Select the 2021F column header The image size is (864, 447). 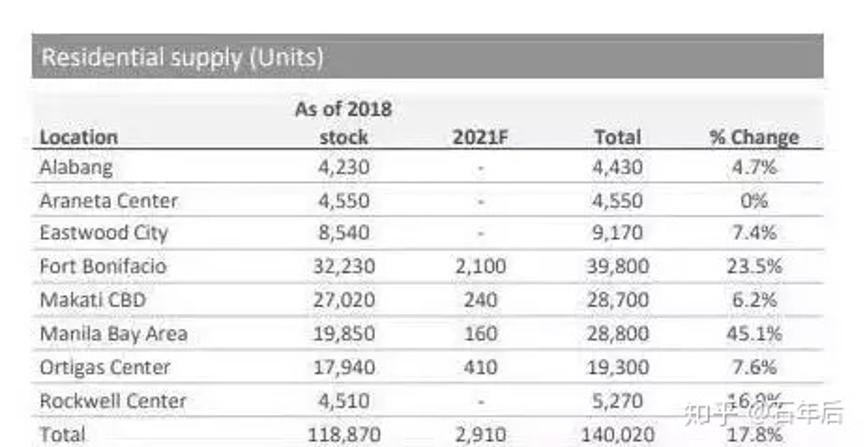point(480,137)
